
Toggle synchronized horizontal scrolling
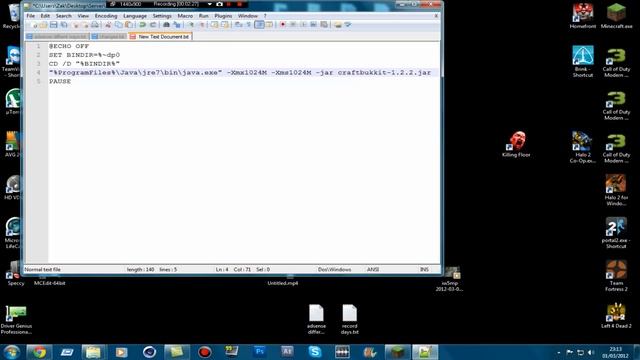pos(224,25)
